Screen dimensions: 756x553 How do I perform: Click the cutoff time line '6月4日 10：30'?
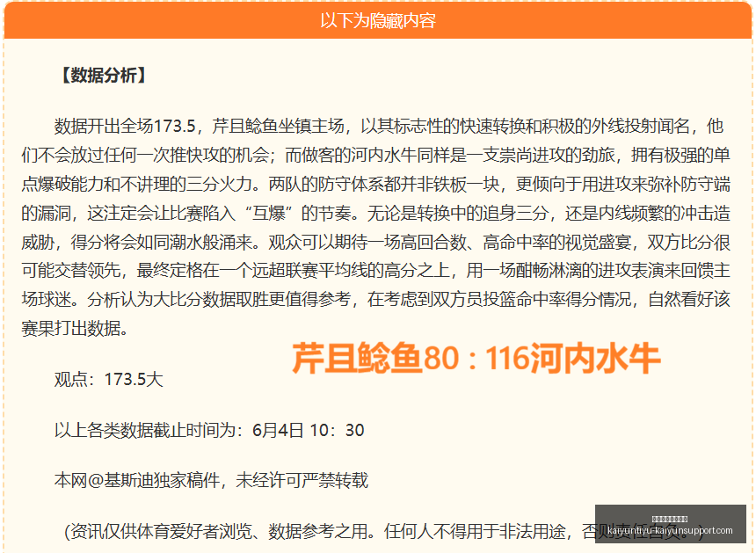coord(308,430)
